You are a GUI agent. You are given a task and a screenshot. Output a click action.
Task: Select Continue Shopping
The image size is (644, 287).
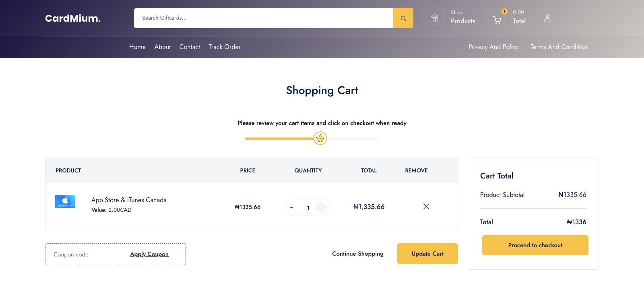click(357, 254)
